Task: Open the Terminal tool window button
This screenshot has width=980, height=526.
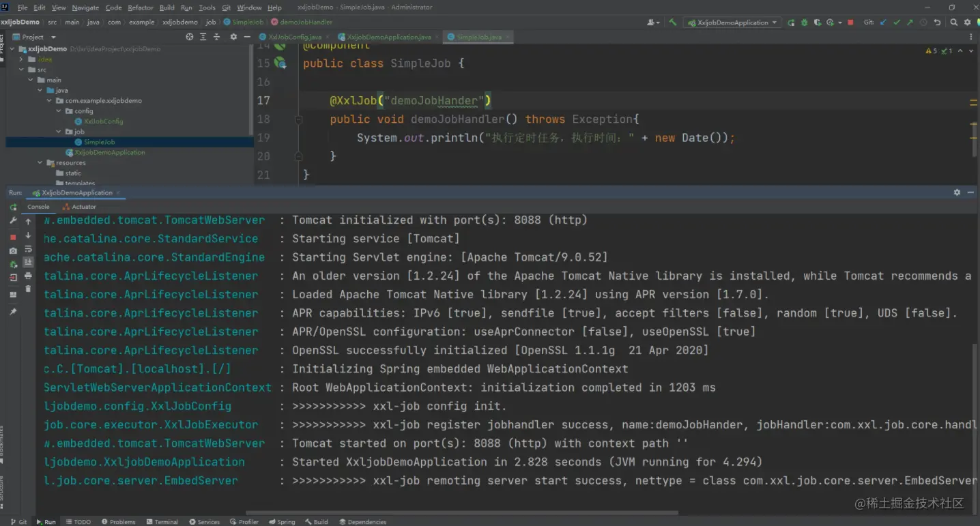Action: pyautogui.click(x=162, y=522)
